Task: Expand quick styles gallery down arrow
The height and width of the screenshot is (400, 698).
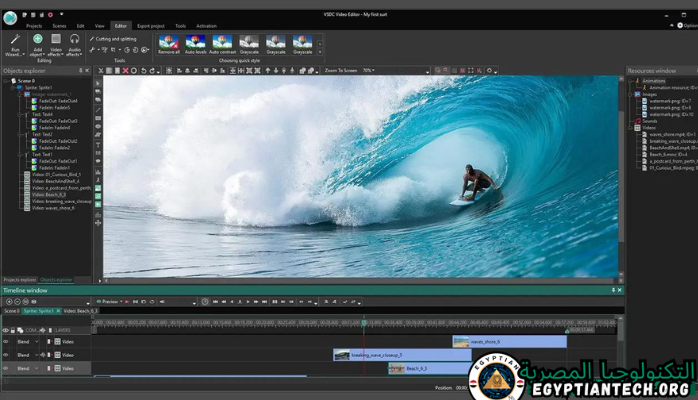Action: [320, 52]
